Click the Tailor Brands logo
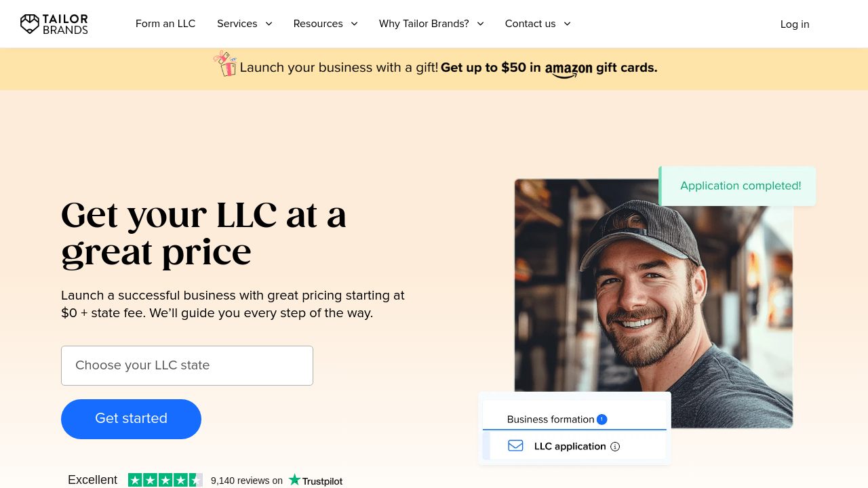Viewport: 868px width, 488px height. [54, 24]
